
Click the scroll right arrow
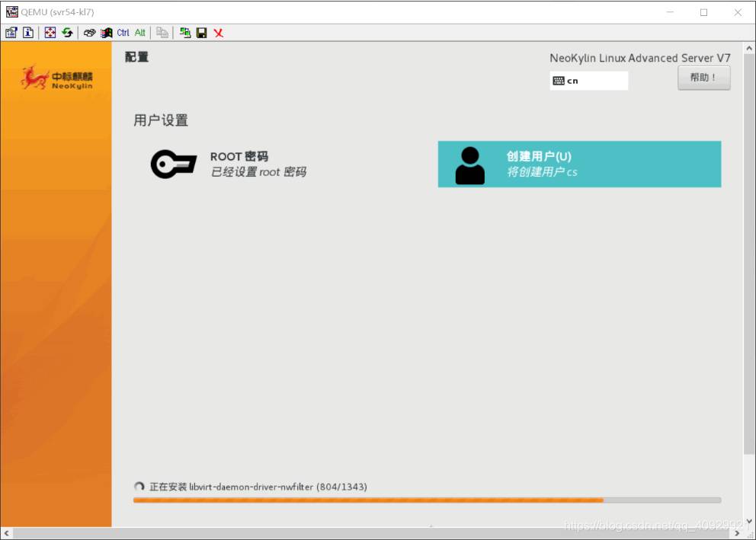tap(737, 533)
